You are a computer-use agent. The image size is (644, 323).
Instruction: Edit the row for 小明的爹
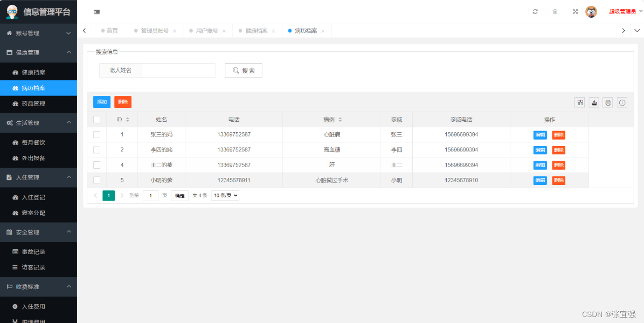pos(540,181)
